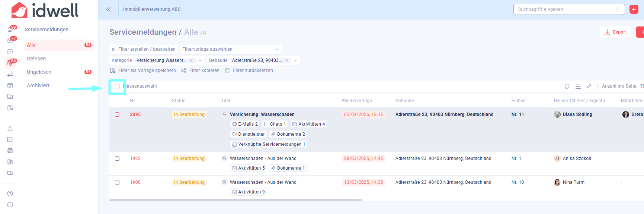Go to Archiviert service messages
The image size is (644, 214).
[38, 85]
